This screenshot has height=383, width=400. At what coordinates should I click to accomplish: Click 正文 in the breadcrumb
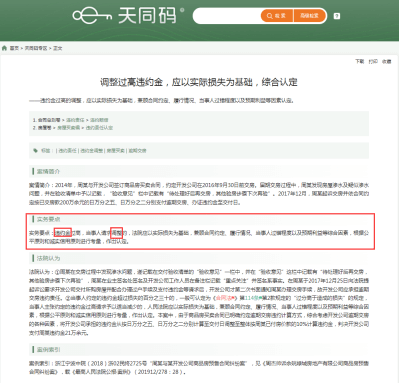point(58,48)
